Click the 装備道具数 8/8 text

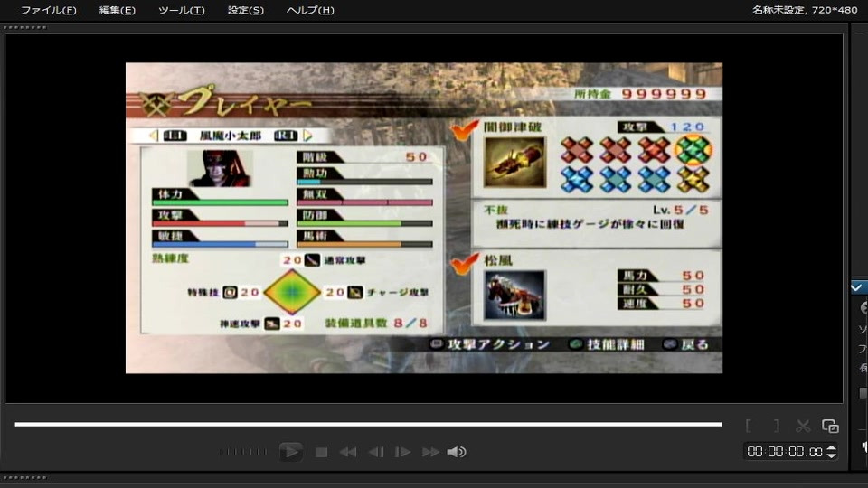click(376, 324)
